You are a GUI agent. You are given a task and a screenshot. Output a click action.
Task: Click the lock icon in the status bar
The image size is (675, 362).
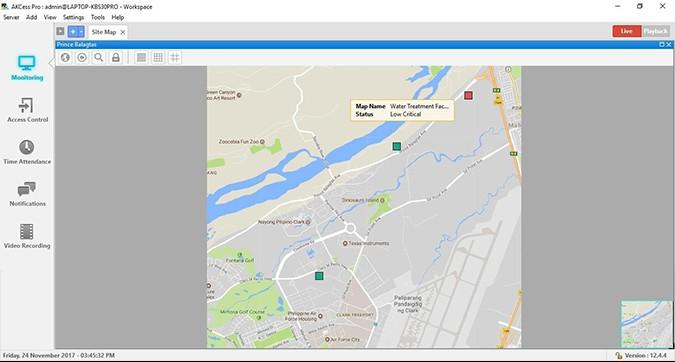click(x=619, y=356)
